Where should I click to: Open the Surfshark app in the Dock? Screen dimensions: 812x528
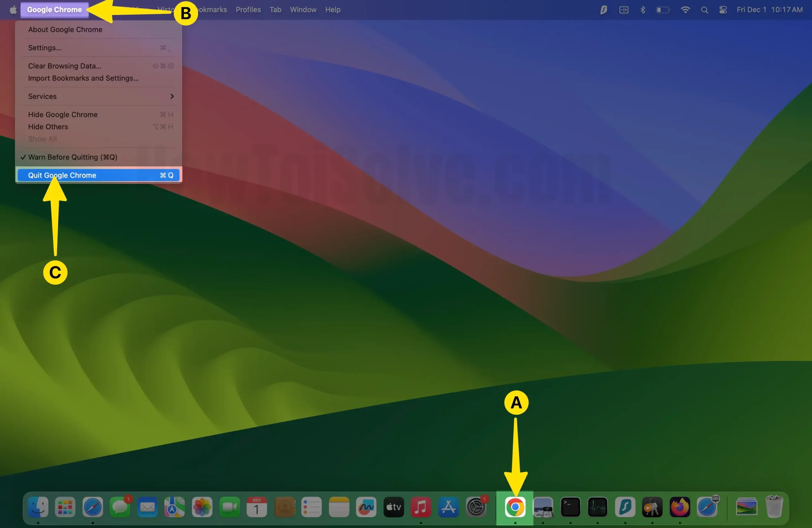(625, 507)
